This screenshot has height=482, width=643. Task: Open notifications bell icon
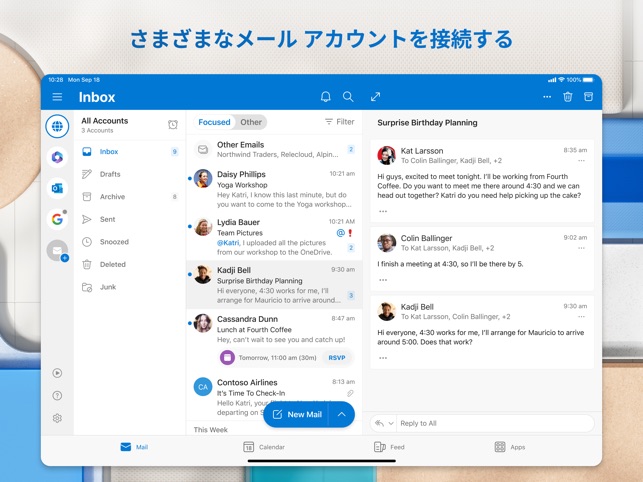pos(326,96)
